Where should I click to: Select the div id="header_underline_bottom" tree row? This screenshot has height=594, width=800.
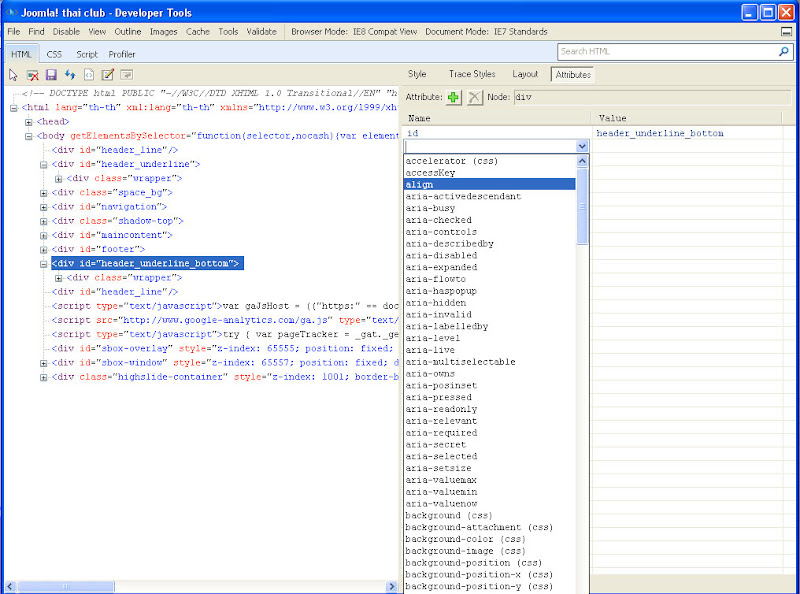pos(147,263)
